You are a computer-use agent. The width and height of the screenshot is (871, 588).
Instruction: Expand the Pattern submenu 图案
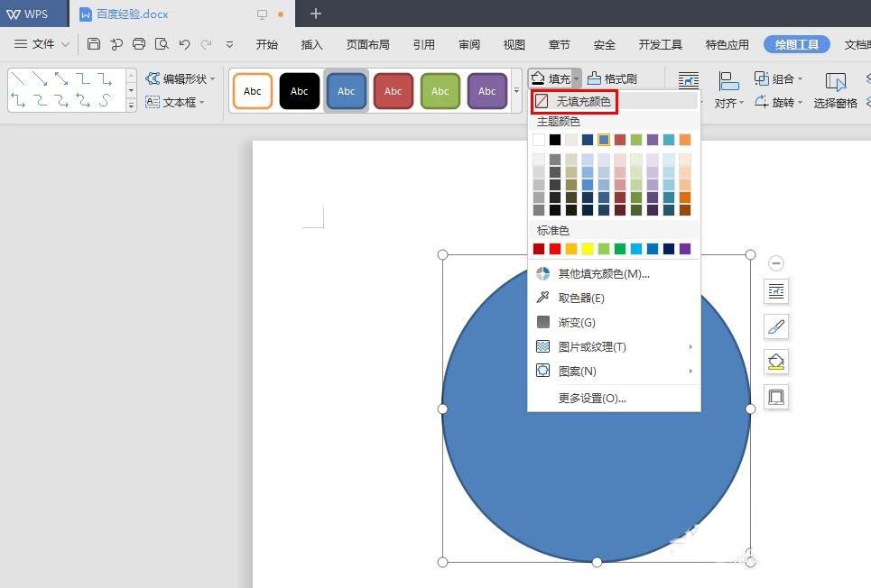click(x=579, y=371)
